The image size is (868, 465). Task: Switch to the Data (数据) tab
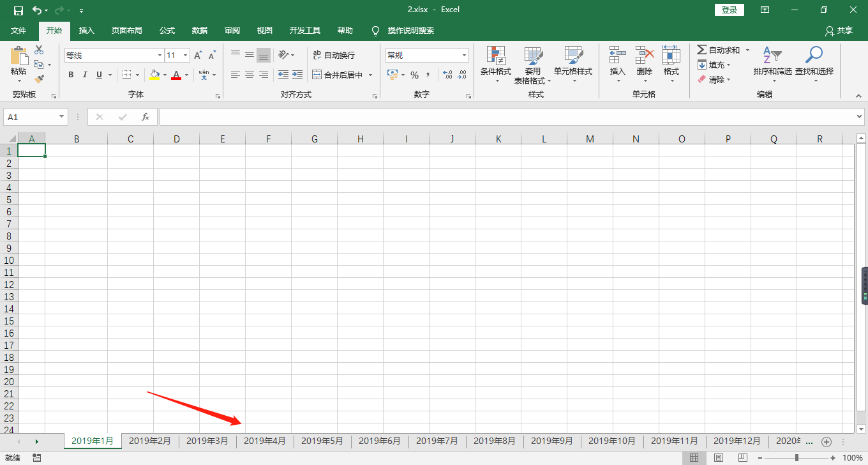(x=200, y=30)
